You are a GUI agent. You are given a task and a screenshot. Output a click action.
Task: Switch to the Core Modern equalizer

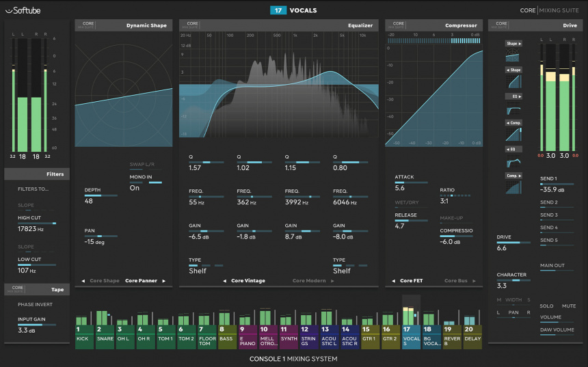click(x=308, y=281)
